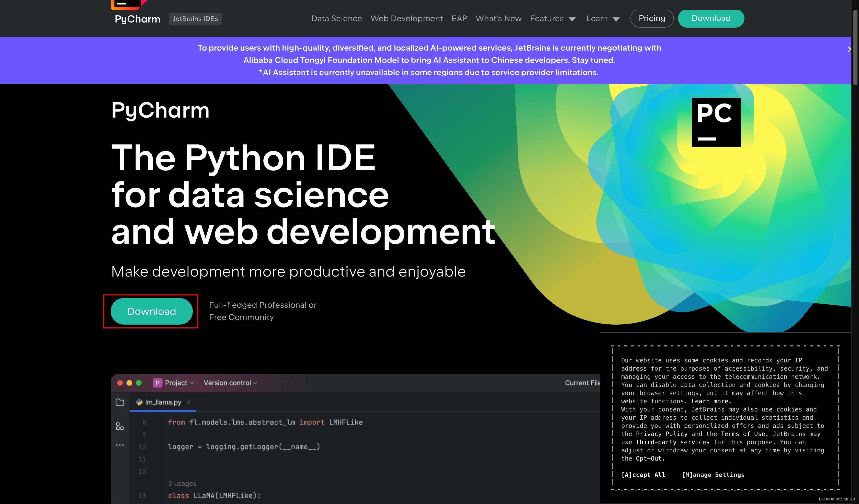
Task: Click the header Download button
Action: (711, 18)
